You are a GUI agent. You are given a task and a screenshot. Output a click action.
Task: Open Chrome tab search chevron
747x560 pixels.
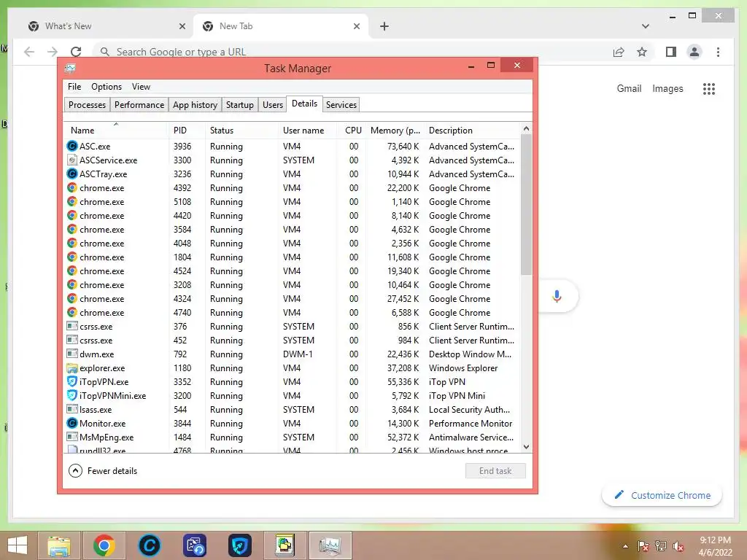646,26
